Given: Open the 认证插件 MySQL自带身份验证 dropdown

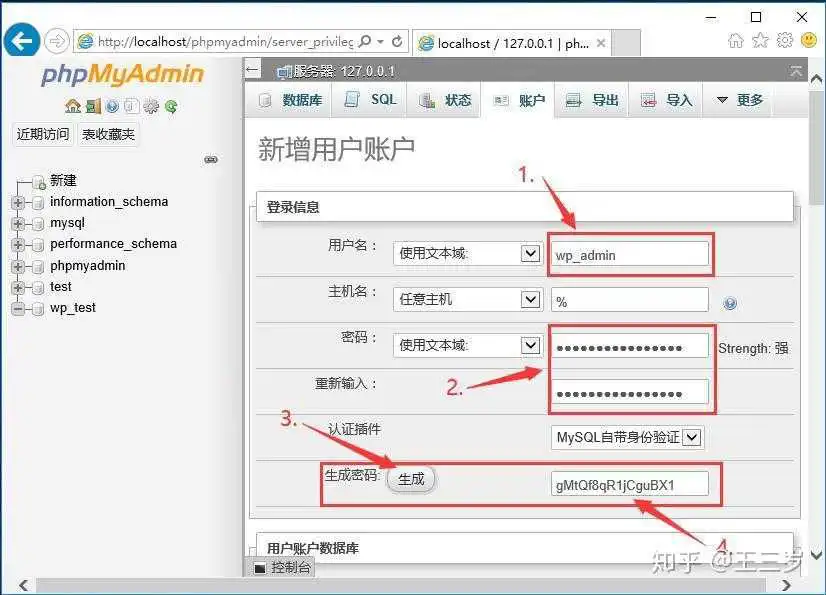Looking at the screenshot, I should pos(627,437).
